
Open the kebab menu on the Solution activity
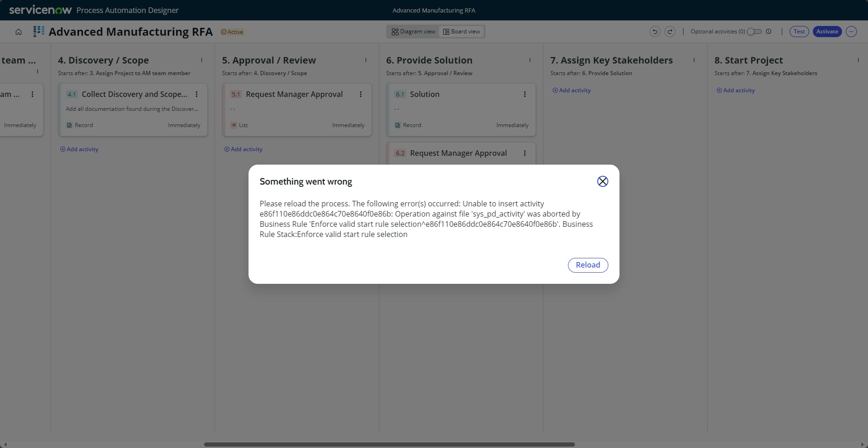[x=525, y=94]
